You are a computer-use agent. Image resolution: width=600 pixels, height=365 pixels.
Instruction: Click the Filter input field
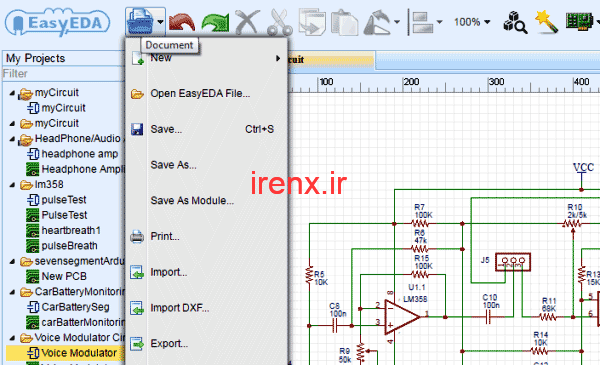(x=64, y=73)
